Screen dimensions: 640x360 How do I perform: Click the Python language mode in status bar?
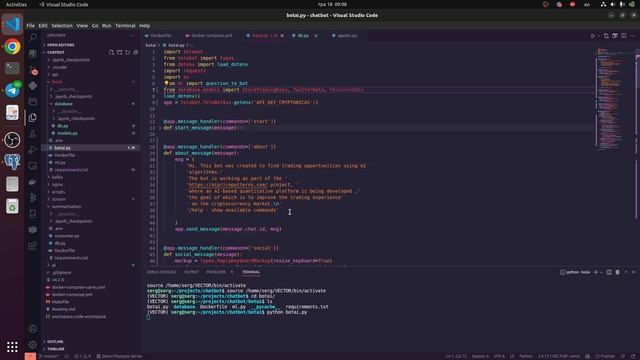coord(526,356)
